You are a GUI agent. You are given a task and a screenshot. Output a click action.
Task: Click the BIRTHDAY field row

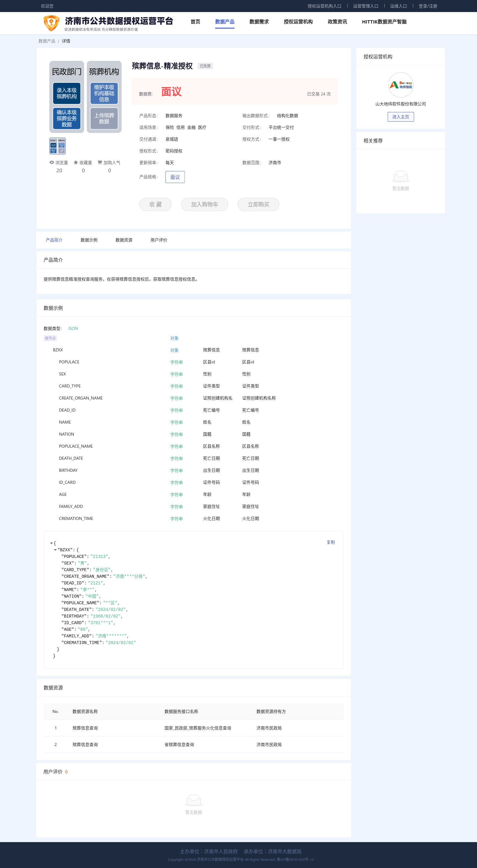(x=194, y=470)
